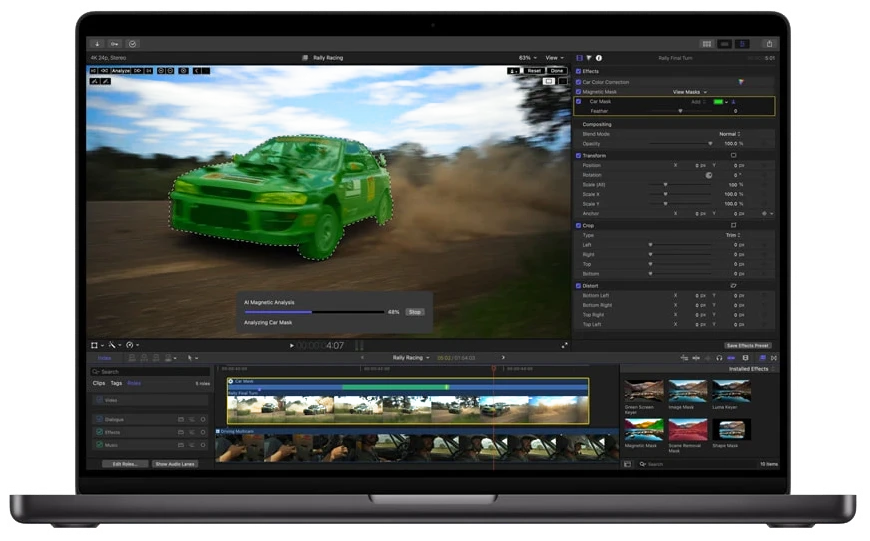Click the Save Effects Preset button
Screen dimensions: 870x541
pos(747,345)
